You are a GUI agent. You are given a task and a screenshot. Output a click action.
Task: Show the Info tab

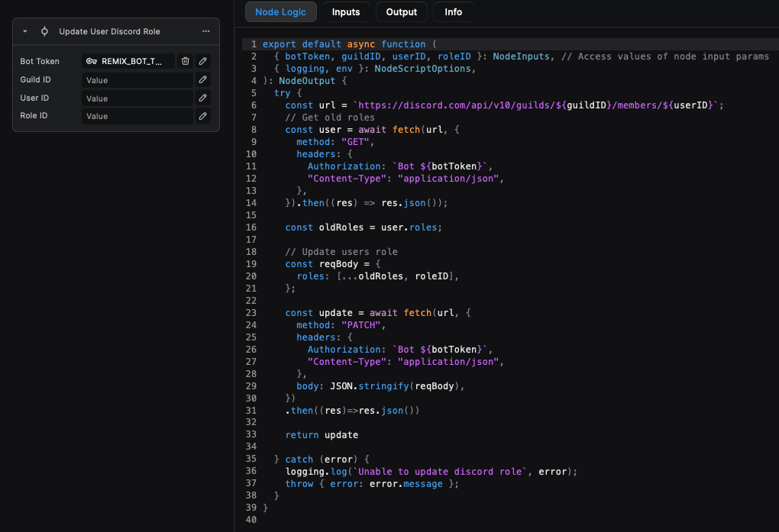454,12
